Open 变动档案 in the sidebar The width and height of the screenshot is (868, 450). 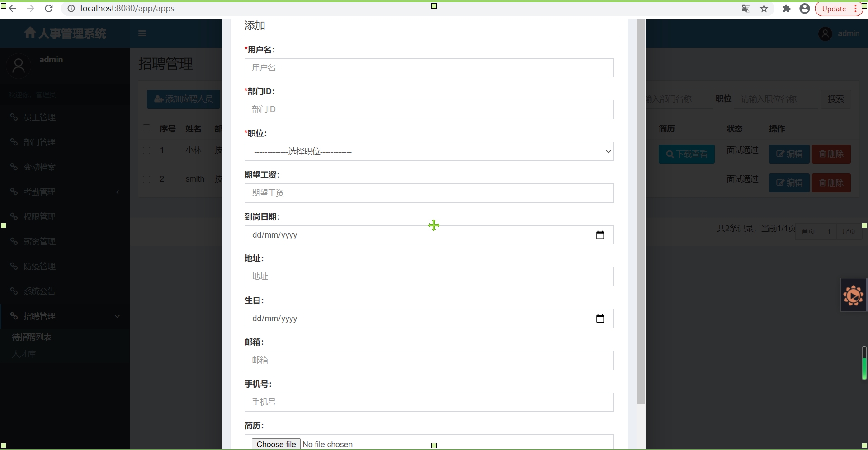coord(39,167)
